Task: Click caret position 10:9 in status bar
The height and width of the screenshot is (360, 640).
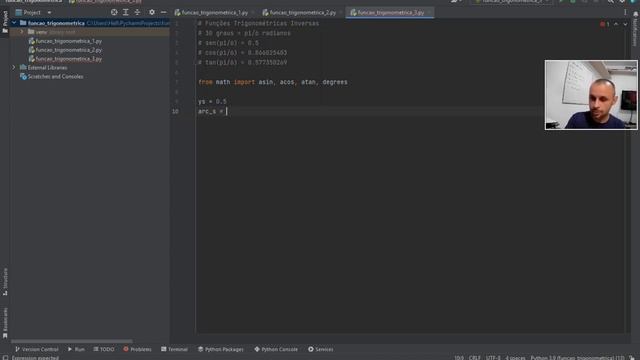Action: tap(459, 358)
